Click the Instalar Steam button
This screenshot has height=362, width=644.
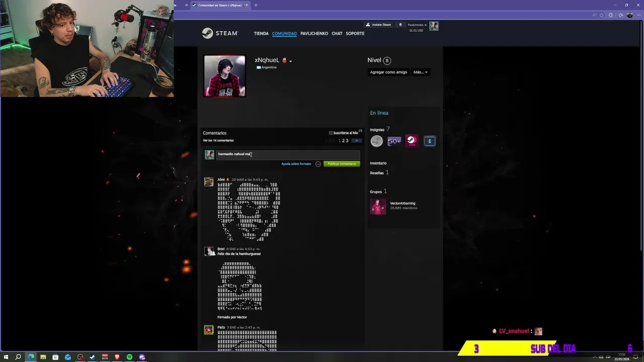point(378,25)
